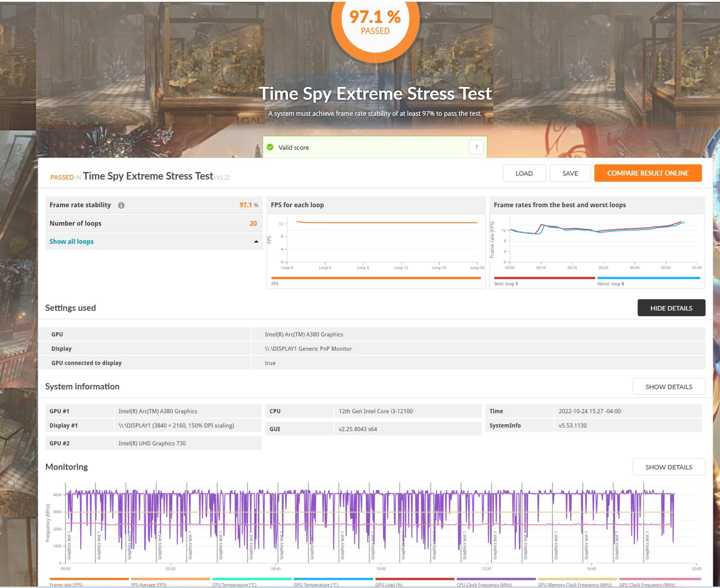Toggle the CPU Temperature legend entry

click(x=234, y=584)
